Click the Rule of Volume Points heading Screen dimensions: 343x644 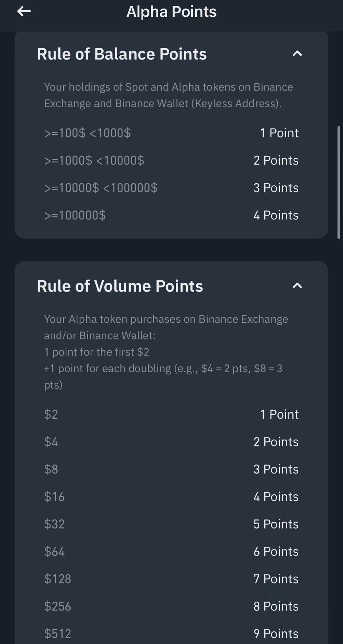coord(120,286)
